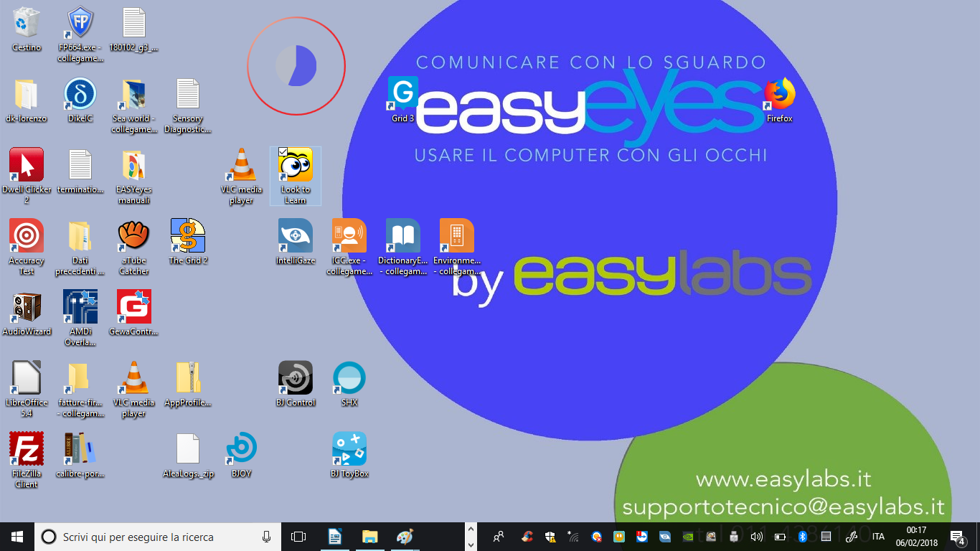Open the Action Center notifications

957,537
